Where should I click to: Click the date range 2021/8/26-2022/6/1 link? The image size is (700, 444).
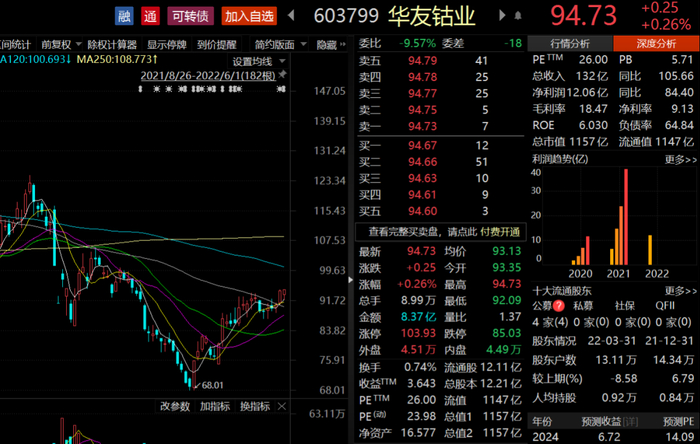208,76
